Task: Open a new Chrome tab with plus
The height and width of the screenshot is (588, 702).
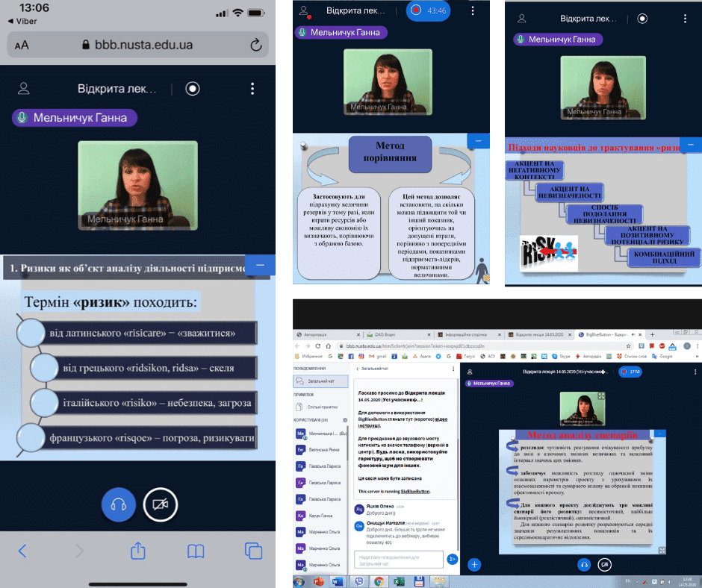Action: (x=652, y=334)
